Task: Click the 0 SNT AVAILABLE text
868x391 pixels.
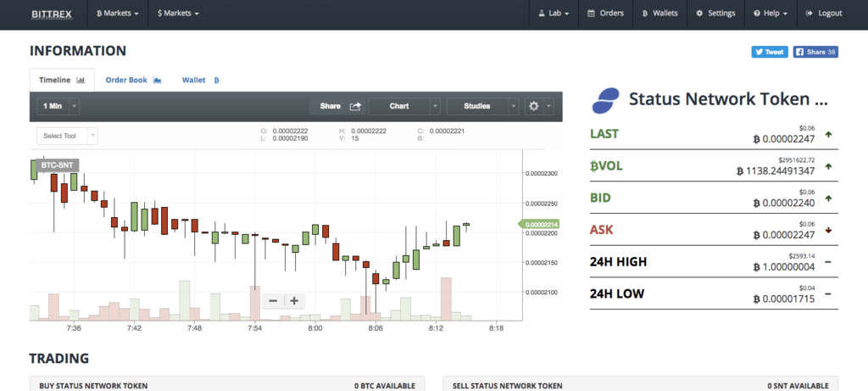Action: [x=798, y=386]
